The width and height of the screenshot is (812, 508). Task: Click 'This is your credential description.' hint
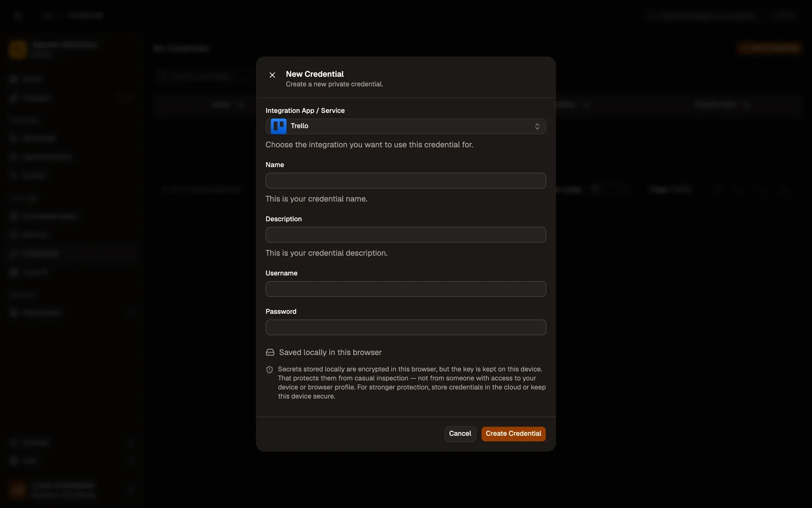pos(326,253)
